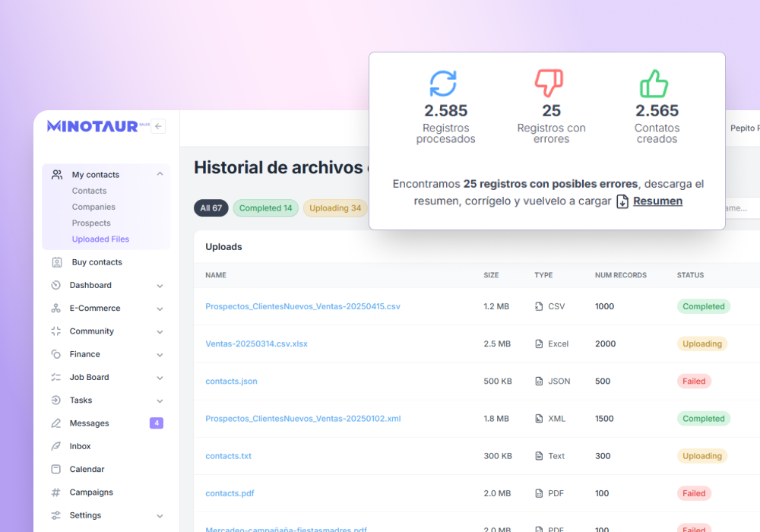760x532 pixels.
Task: Open the Uploaded Files submenu item
Action: 100,239
